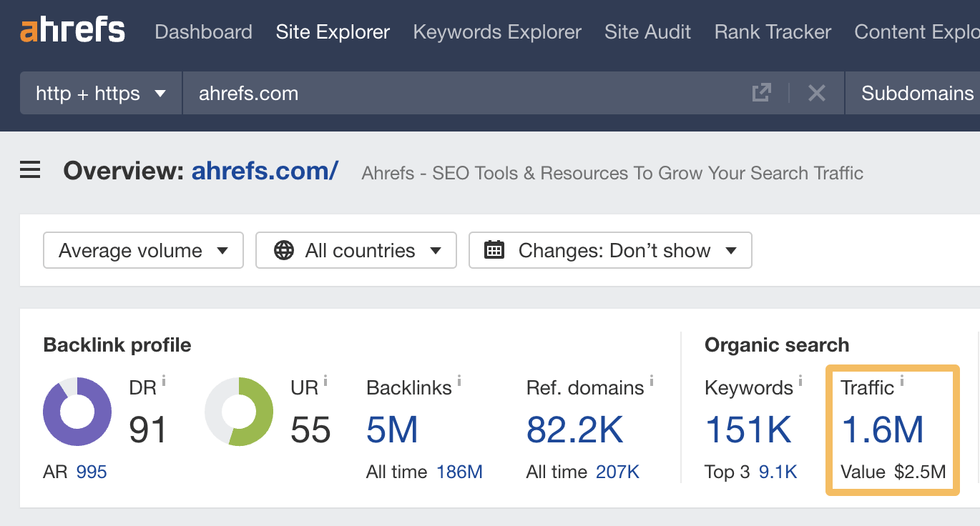
Task: Open Rank Tracker from the navigation
Action: point(772,31)
